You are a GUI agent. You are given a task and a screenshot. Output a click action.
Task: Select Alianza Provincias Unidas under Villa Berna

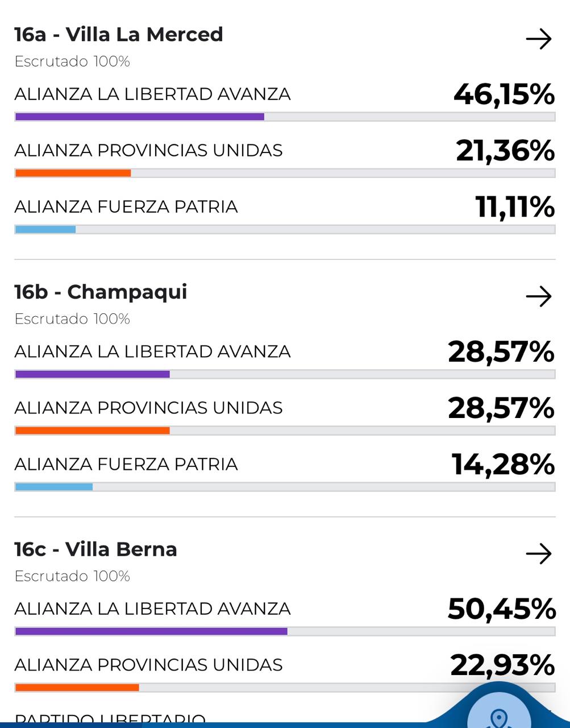[x=148, y=665]
